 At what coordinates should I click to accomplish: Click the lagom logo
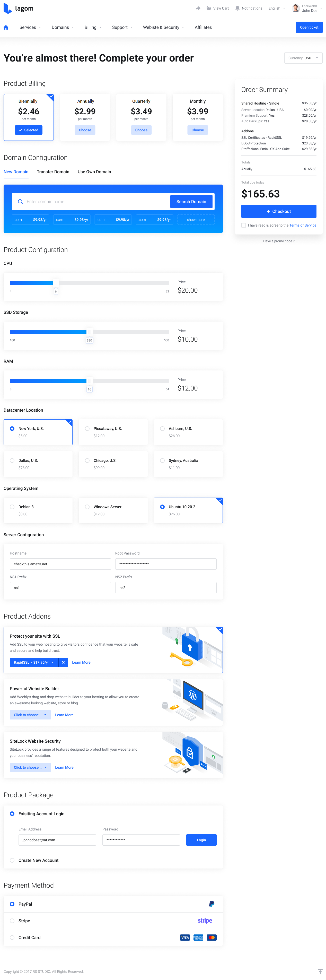(18, 8)
